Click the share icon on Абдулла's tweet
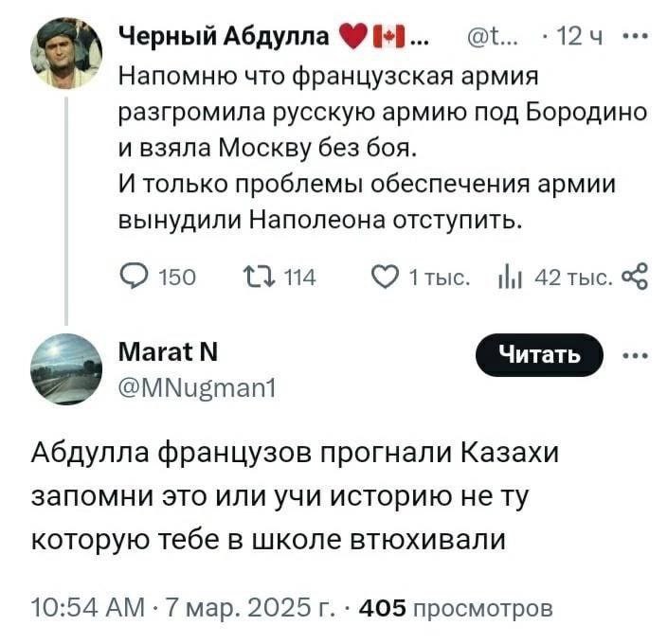The image size is (667, 644). [634, 277]
